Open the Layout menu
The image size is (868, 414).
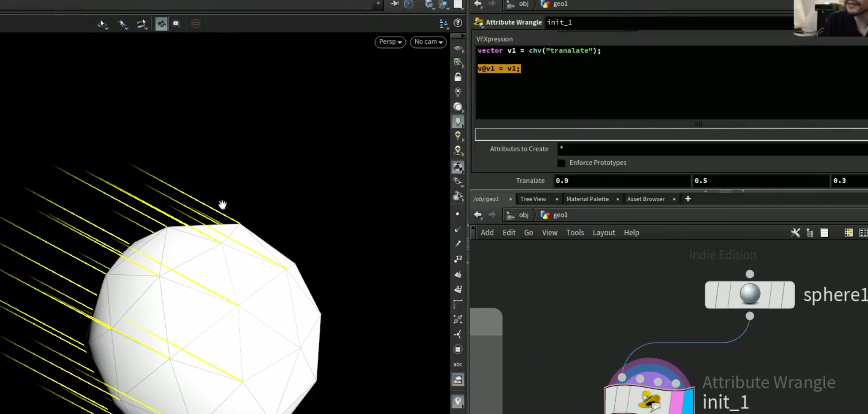604,232
